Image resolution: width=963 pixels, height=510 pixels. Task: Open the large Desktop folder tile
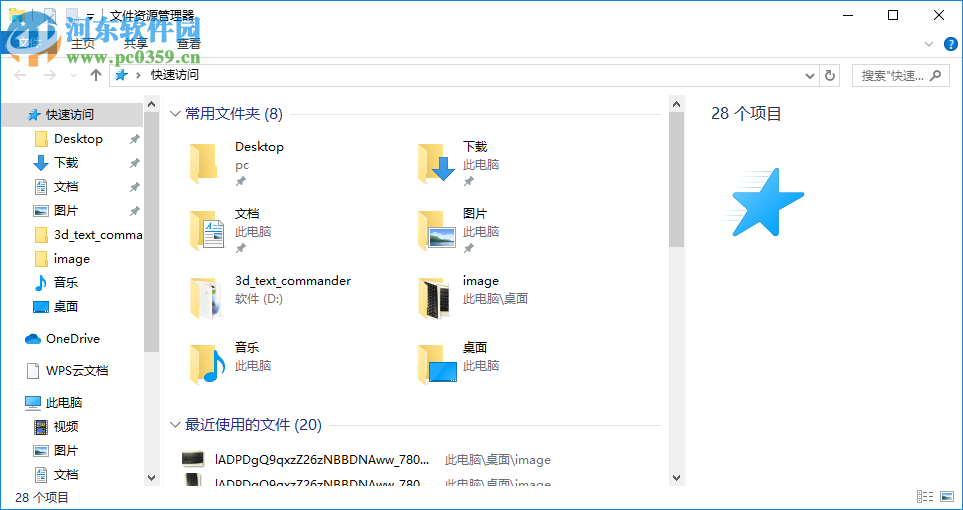tap(237, 163)
